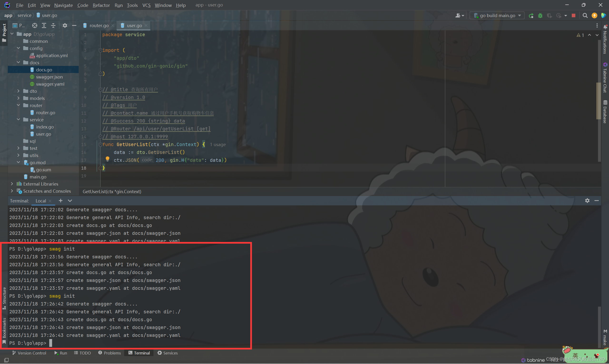Open Terminal settings gear icon
The width and height of the screenshot is (609, 364).
click(x=587, y=201)
